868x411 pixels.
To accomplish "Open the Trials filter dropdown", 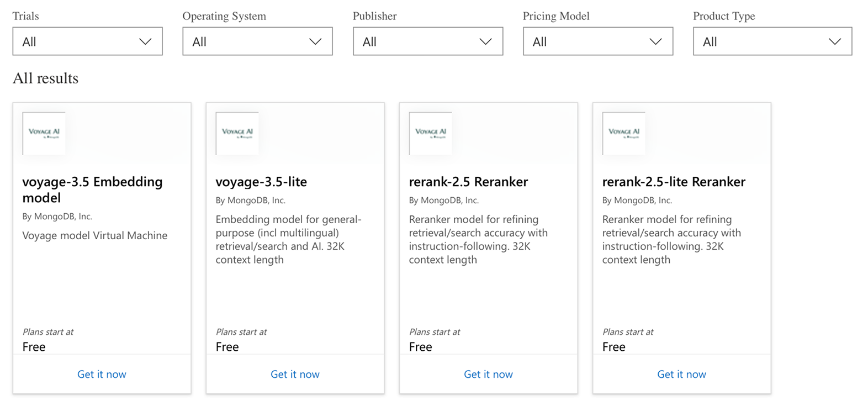I will (x=87, y=41).
